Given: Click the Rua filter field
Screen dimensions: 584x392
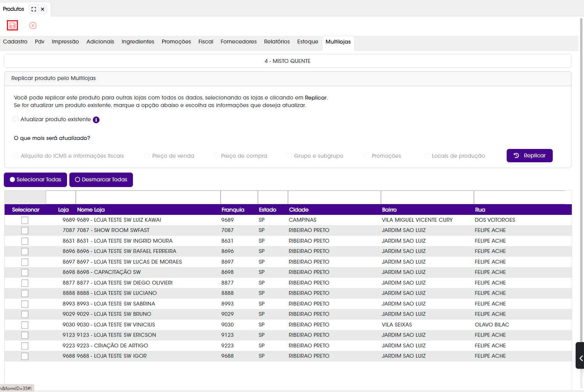Looking at the screenshot, I should [x=520, y=197].
